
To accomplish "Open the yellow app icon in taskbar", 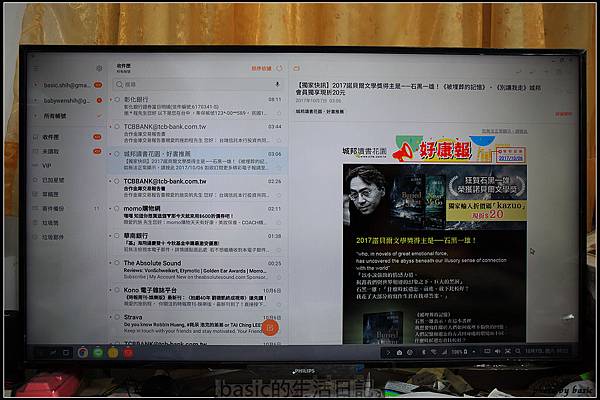I will pyautogui.click(x=113, y=353).
